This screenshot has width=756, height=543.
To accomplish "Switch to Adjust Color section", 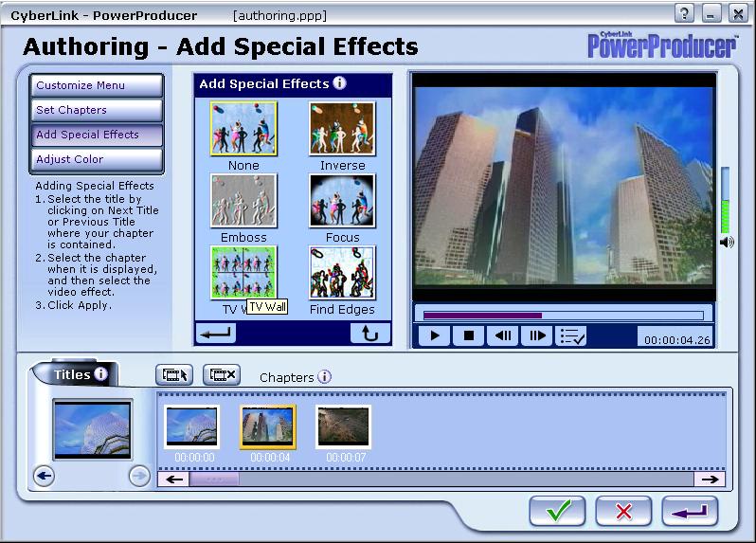I will pyautogui.click(x=96, y=159).
